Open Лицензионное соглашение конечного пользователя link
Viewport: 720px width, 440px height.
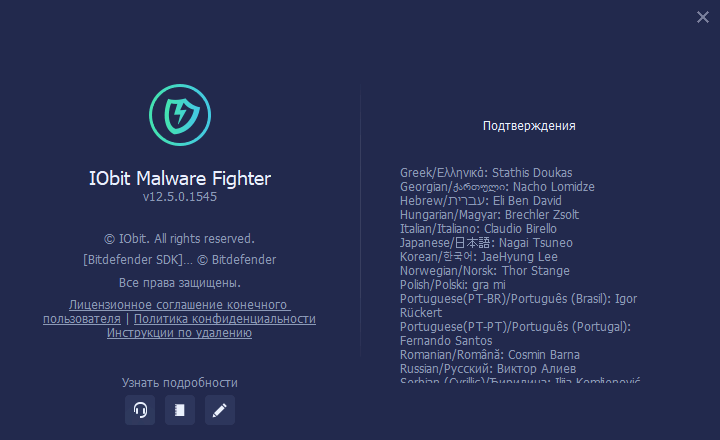[180, 305]
